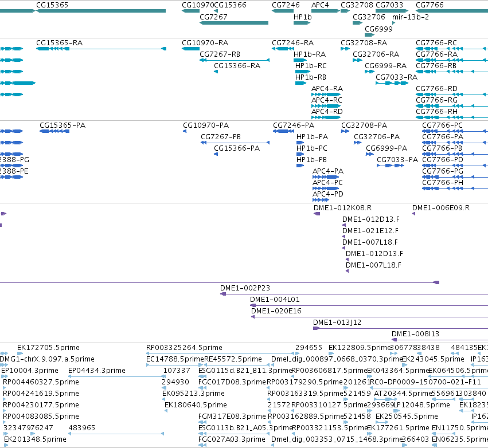Click the DMG1-chrX.9.097.a.5prime EST label
This screenshot has height=448, width=488.
click(x=47, y=359)
